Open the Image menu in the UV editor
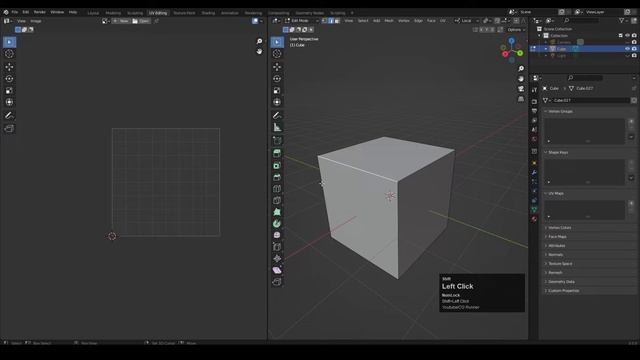 pyautogui.click(x=36, y=21)
